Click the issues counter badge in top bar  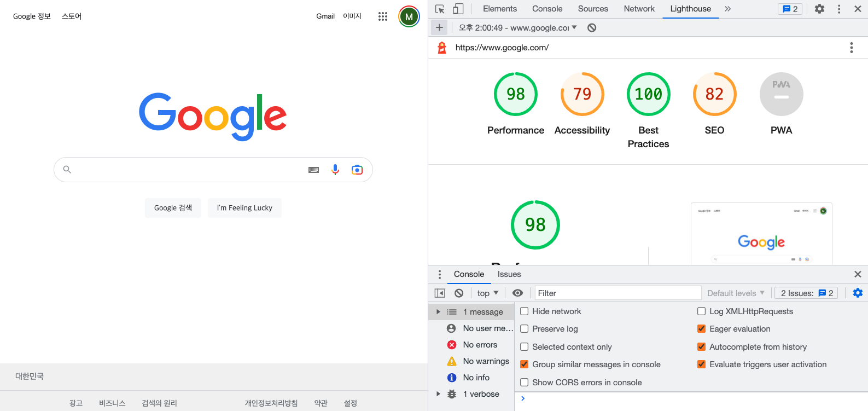(790, 9)
